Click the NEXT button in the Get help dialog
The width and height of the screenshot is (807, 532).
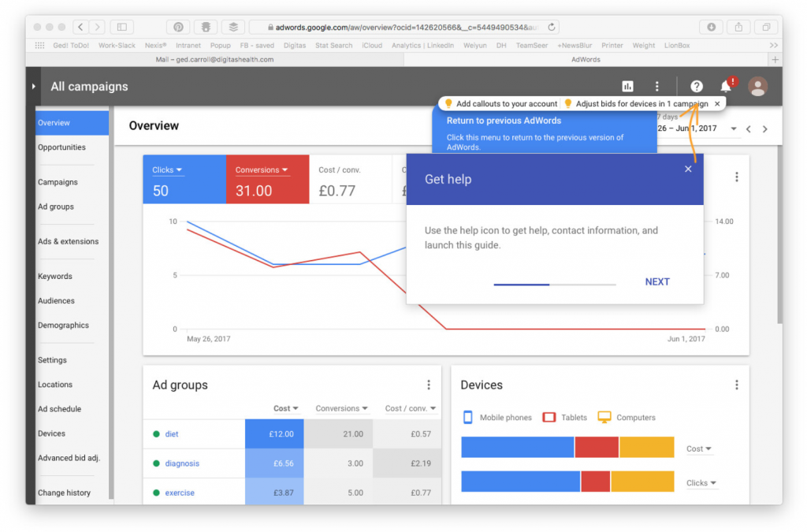[657, 281]
